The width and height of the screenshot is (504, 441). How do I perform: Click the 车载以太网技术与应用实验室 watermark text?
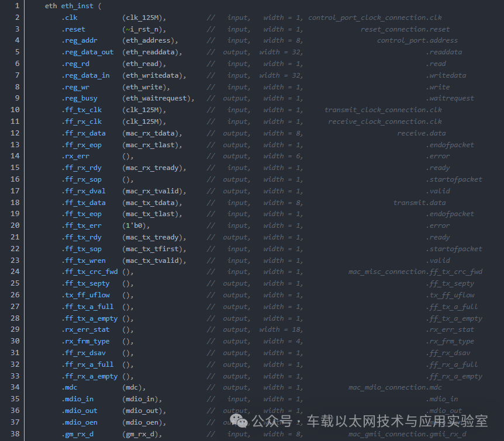tap(397, 421)
